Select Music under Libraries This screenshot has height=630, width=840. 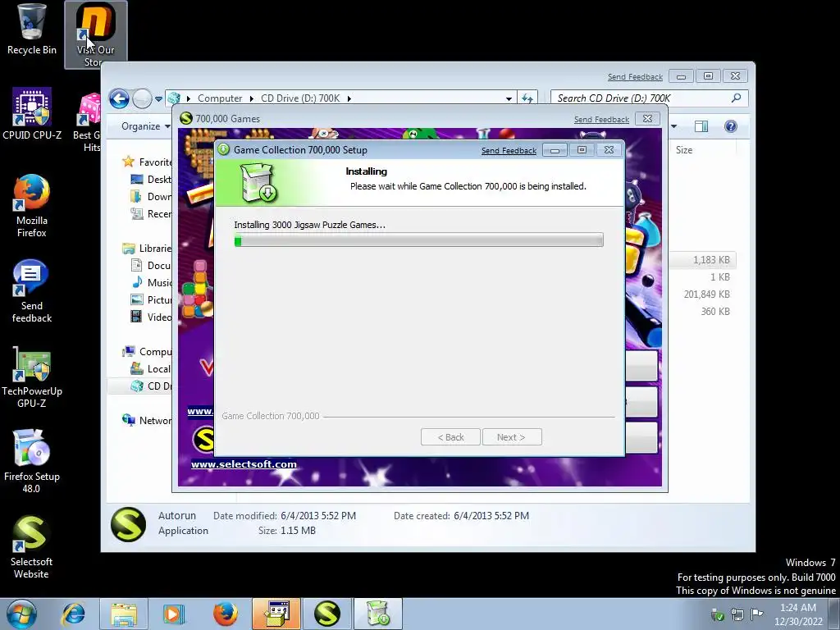click(x=152, y=282)
